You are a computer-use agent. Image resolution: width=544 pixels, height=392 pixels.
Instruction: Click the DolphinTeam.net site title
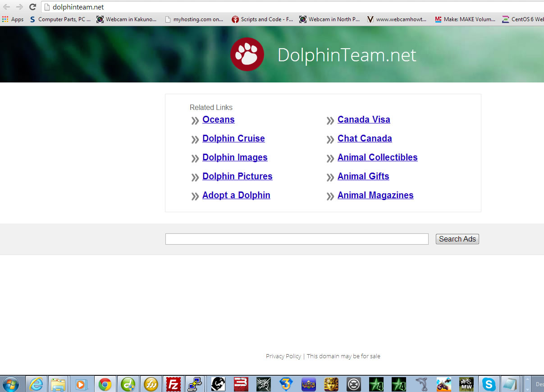347,55
